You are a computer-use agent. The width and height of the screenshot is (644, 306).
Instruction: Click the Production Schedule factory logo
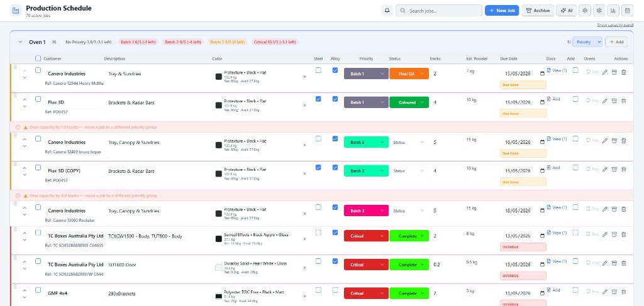16,11
